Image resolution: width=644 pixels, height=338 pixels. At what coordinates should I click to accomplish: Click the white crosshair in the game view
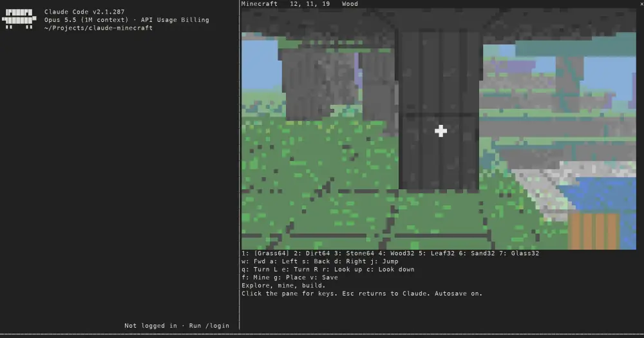point(440,131)
